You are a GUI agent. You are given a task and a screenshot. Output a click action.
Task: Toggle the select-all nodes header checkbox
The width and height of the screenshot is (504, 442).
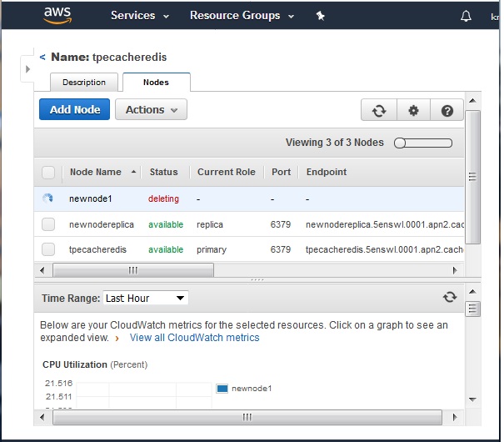click(x=48, y=173)
